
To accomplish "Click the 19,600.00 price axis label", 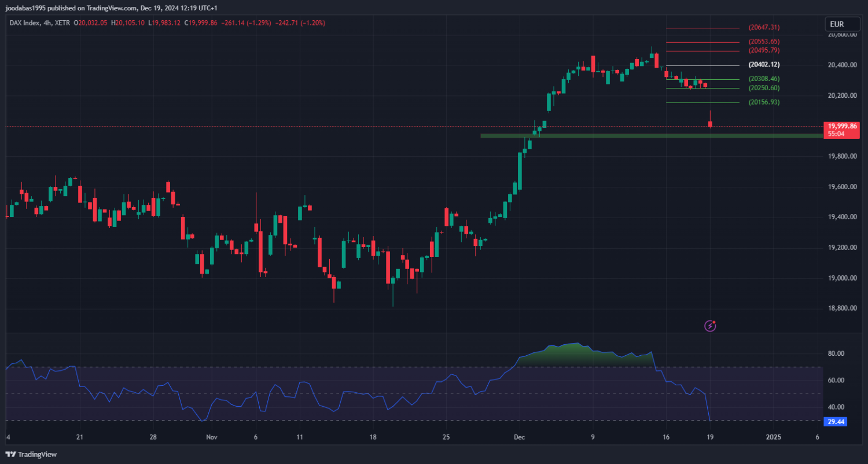I will [843, 187].
